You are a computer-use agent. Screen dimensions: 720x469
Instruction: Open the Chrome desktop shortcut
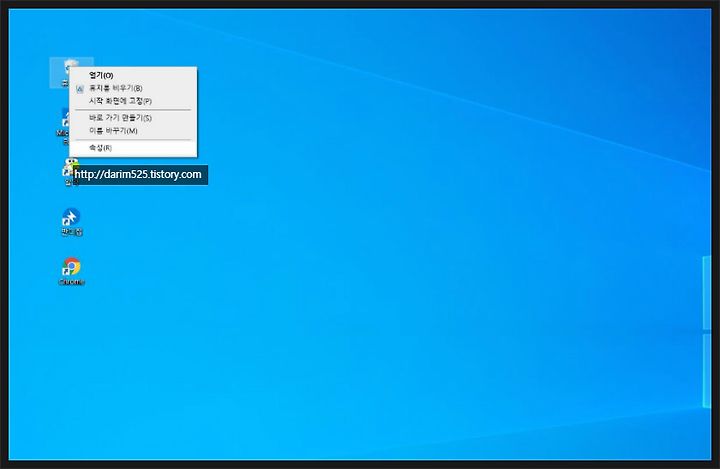(71, 271)
